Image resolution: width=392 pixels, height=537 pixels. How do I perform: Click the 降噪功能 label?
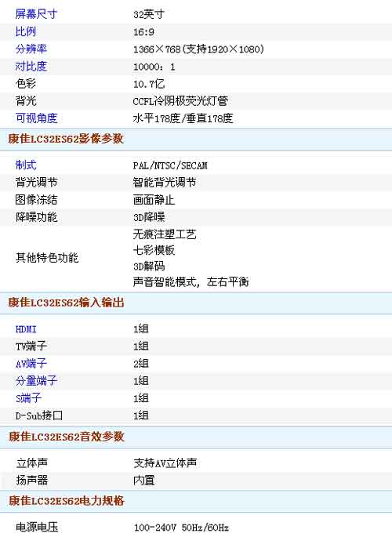(36, 217)
